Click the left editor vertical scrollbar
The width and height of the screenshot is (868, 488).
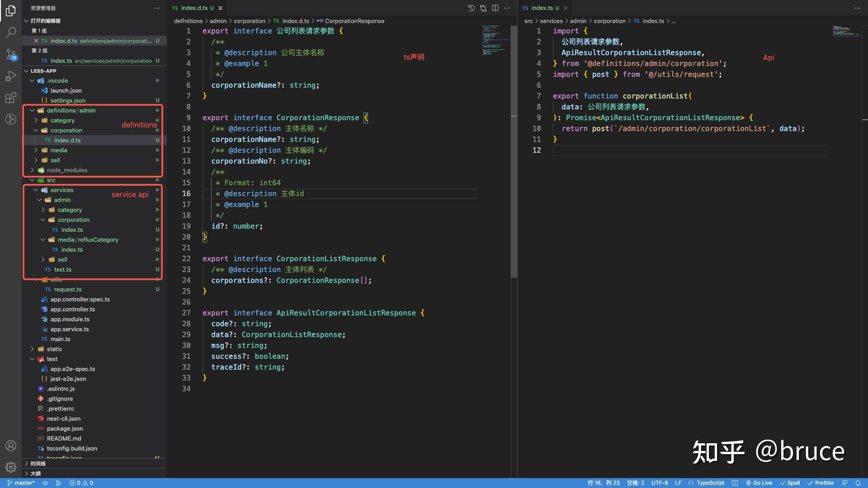point(514,151)
